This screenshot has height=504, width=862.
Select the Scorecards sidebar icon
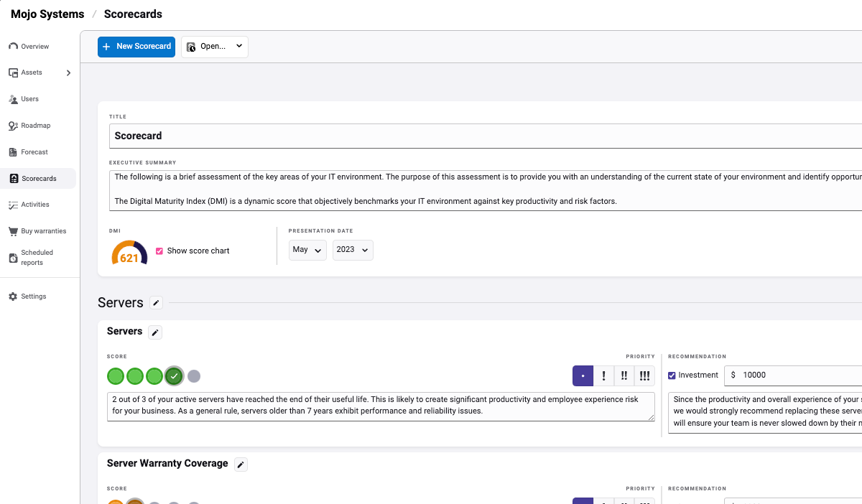click(12, 178)
